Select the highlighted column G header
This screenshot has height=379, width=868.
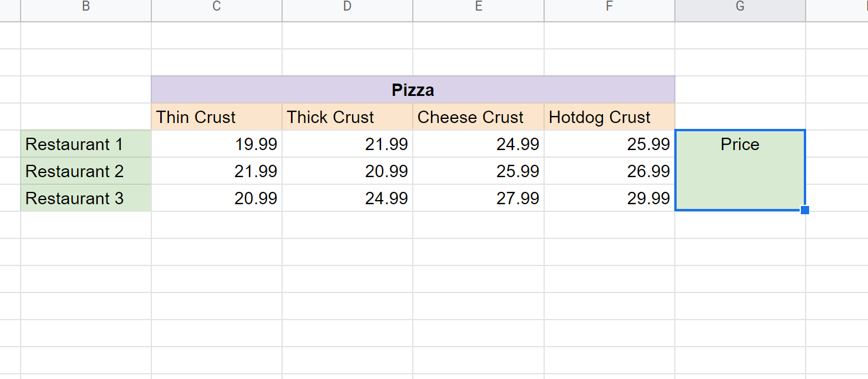pos(740,7)
